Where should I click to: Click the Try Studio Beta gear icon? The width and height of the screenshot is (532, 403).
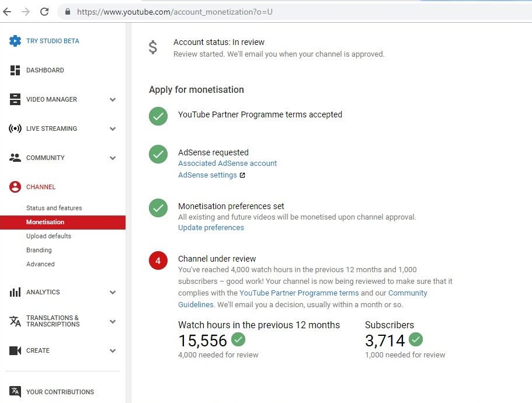click(x=15, y=41)
